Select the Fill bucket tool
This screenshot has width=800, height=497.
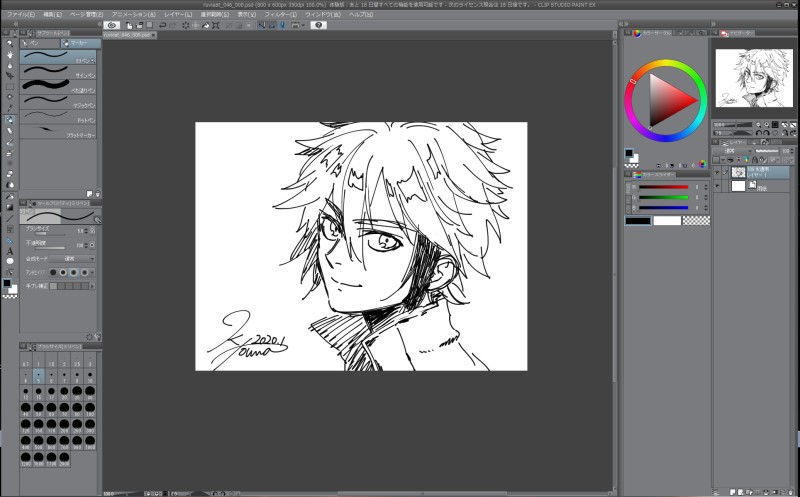pyautogui.click(x=10, y=196)
